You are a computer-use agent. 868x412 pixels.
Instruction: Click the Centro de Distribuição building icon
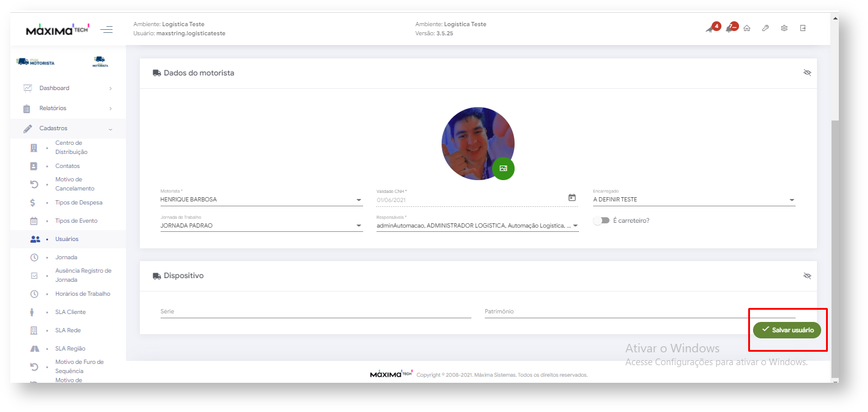click(34, 148)
